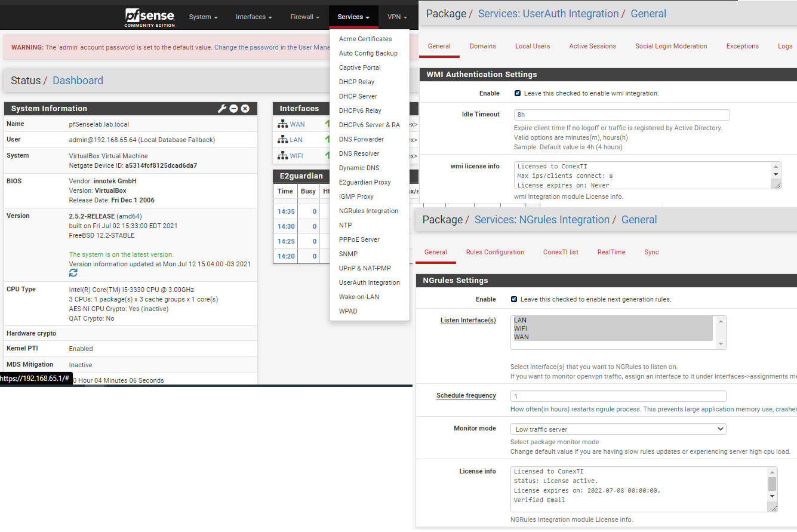Click Listen Interface(s) list scrollbar
Image resolution: width=797 pixels, height=532 pixels.
[x=721, y=332]
